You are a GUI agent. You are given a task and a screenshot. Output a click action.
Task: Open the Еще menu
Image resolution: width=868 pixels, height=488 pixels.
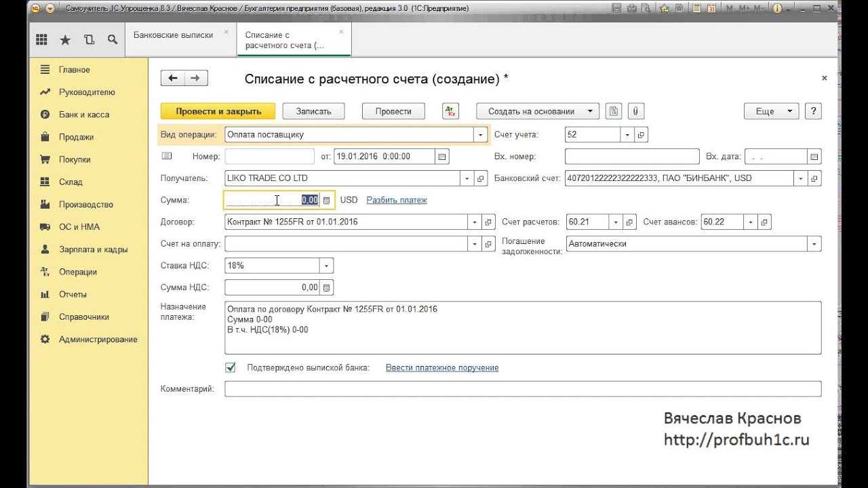coord(772,111)
